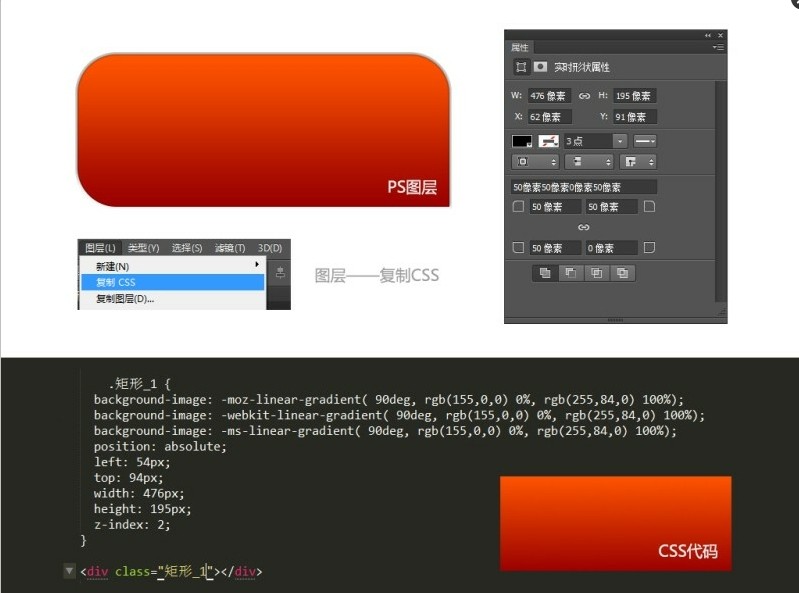The height and width of the screenshot is (593, 799).
Task: Select the exclude overlapping shapes operation
Action: point(622,273)
